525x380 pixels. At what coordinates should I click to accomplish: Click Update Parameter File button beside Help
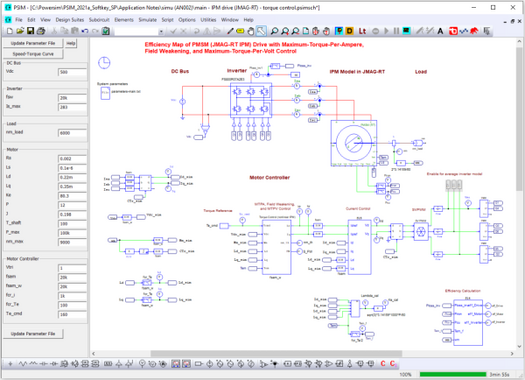tap(33, 43)
